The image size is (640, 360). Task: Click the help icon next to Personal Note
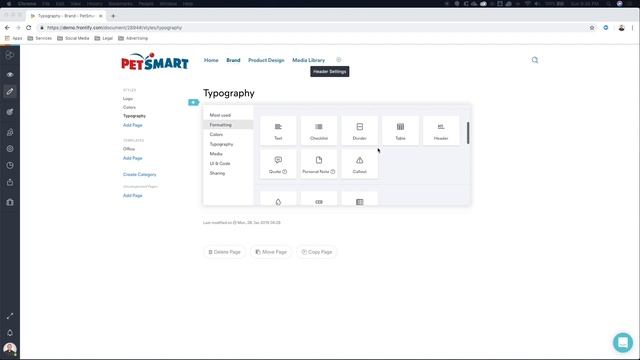click(333, 172)
